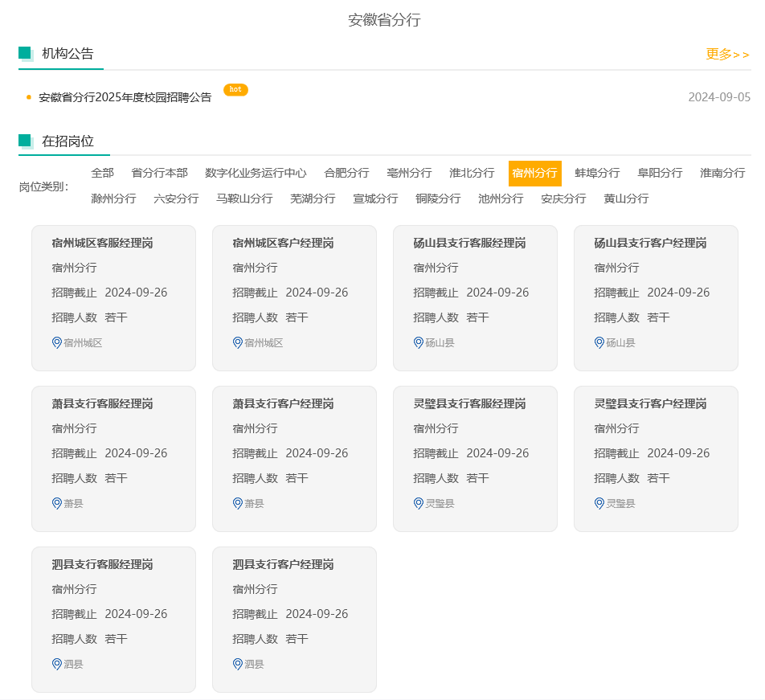This screenshot has height=700, width=765.
Task: Click location pin icon in 灵璧县支行客服经理岗 card
Action: click(418, 503)
